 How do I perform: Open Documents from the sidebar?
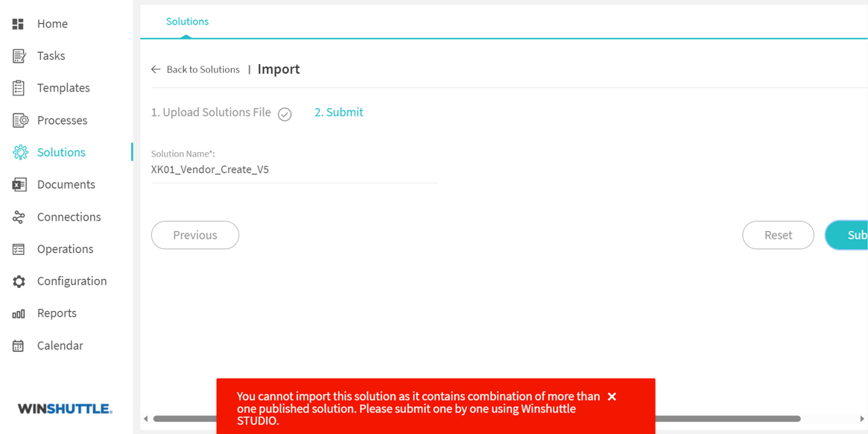(x=66, y=185)
